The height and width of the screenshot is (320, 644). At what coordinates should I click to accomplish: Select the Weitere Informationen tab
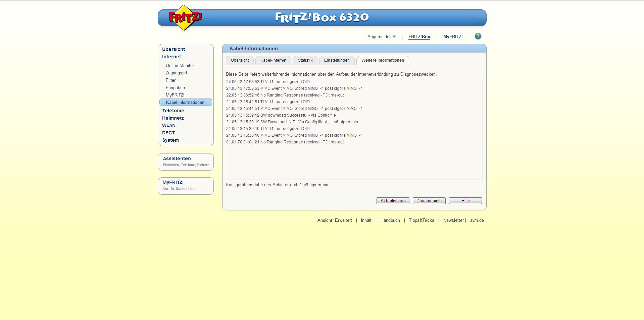pyautogui.click(x=383, y=60)
